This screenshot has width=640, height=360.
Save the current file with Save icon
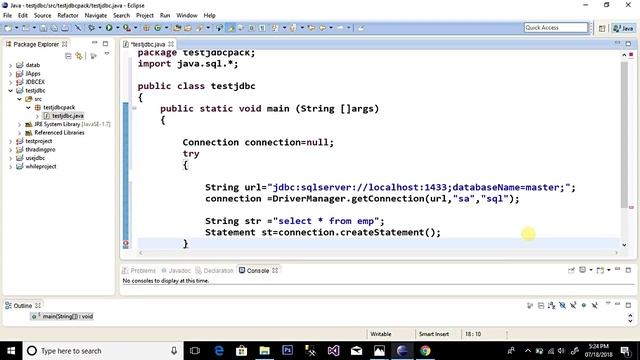[43, 28]
